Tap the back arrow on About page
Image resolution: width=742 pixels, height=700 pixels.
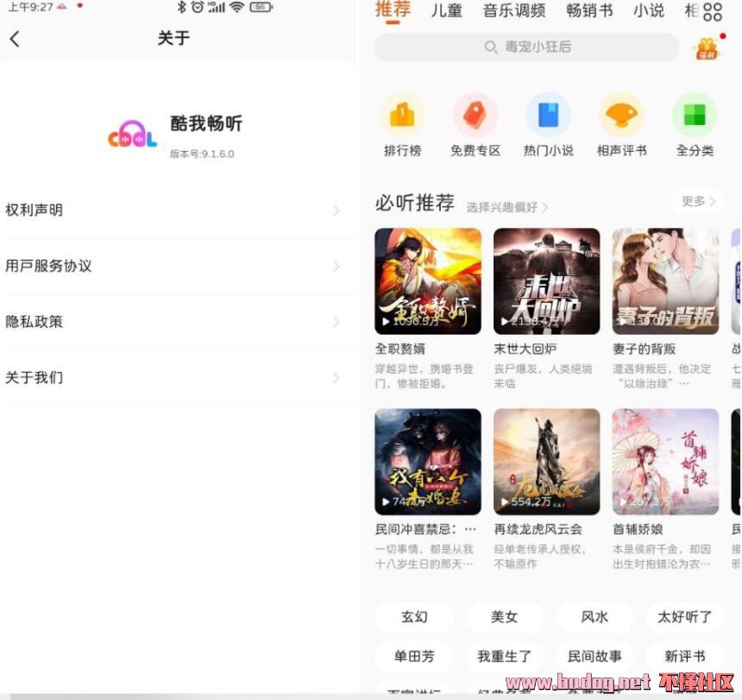(16, 39)
